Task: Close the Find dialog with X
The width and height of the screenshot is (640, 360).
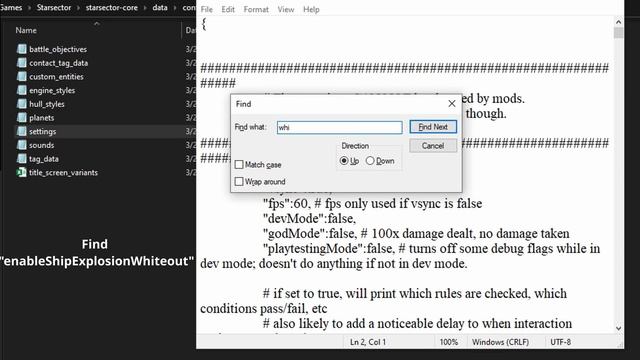Action: (x=451, y=104)
